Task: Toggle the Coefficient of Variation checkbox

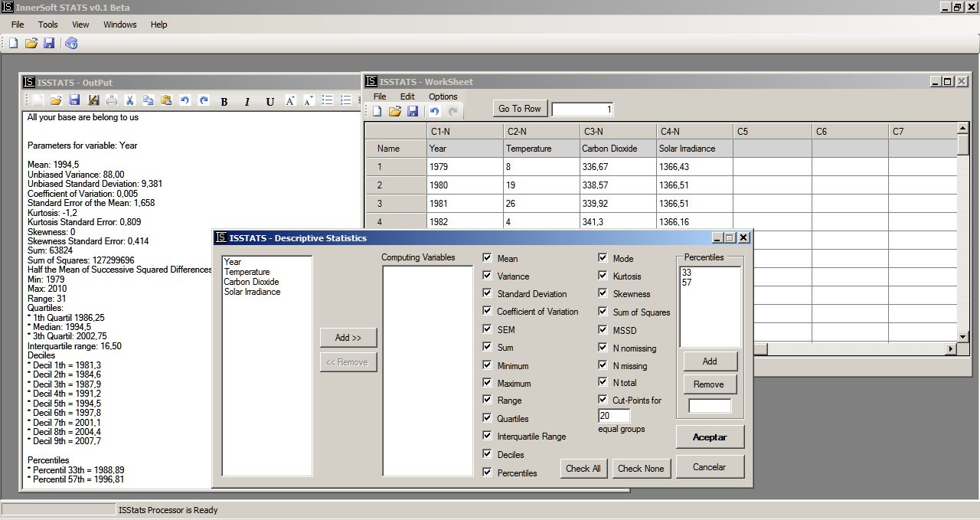Action: tap(488, 311)
